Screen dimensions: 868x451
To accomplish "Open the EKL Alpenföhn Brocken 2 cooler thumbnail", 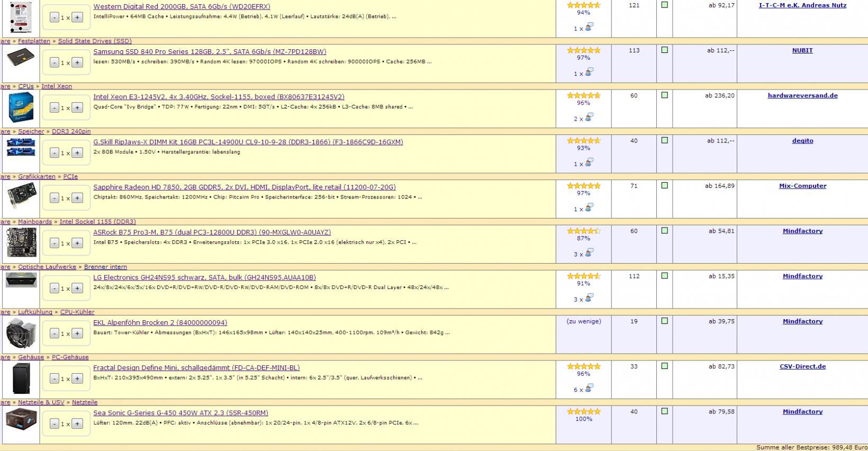I will pyautogui.click(x=21, y=334).
